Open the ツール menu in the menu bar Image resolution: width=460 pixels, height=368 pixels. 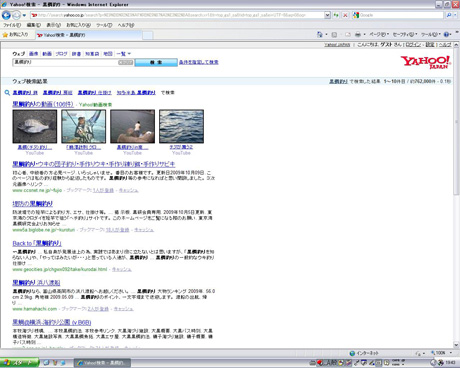[x=104, y=25]
